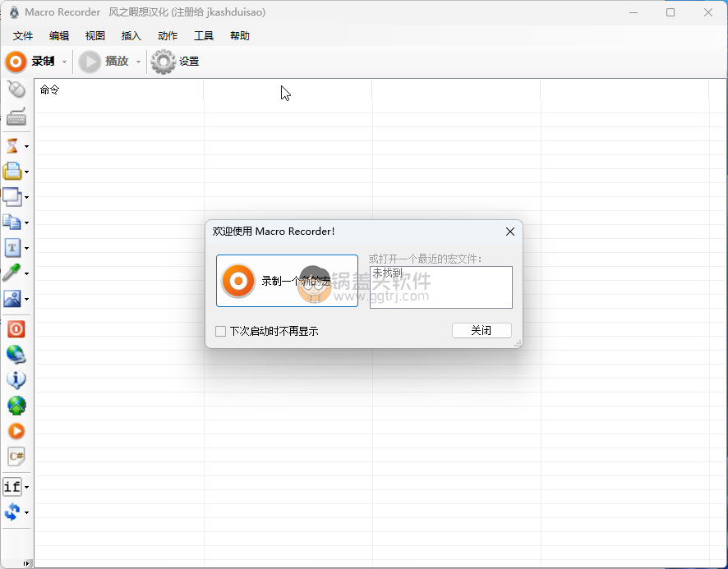
Task: Expand the text 'T' dropdown arrow
Action: 27,248
